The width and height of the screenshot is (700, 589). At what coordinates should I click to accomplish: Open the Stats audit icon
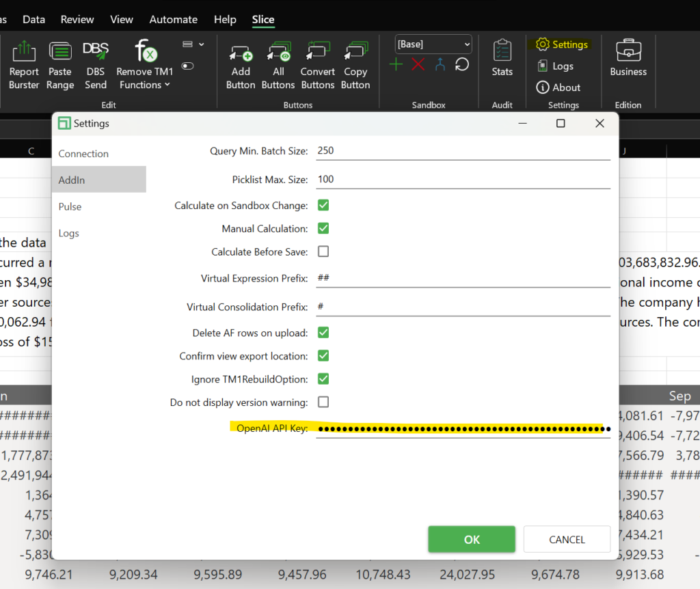502,58
